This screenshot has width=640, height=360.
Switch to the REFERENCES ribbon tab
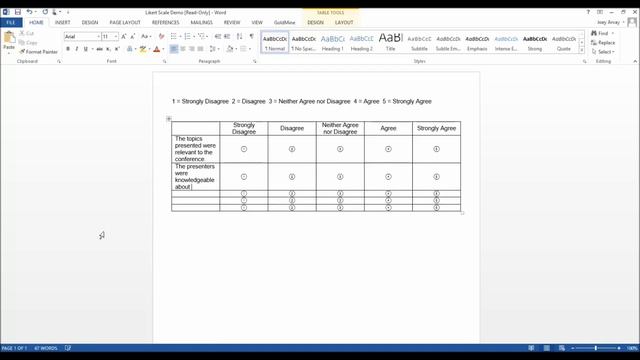click(x=165, y=22)
